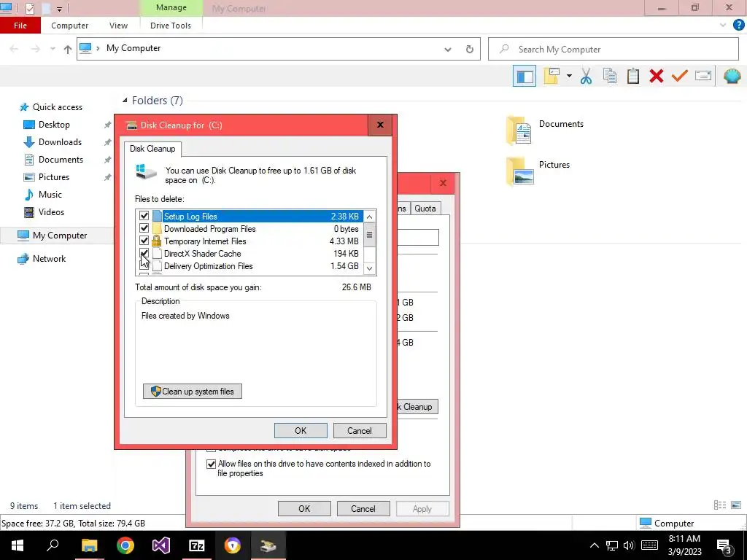
Task: Click the scissors Cut icon in toolbar
Action: [586, 76]
